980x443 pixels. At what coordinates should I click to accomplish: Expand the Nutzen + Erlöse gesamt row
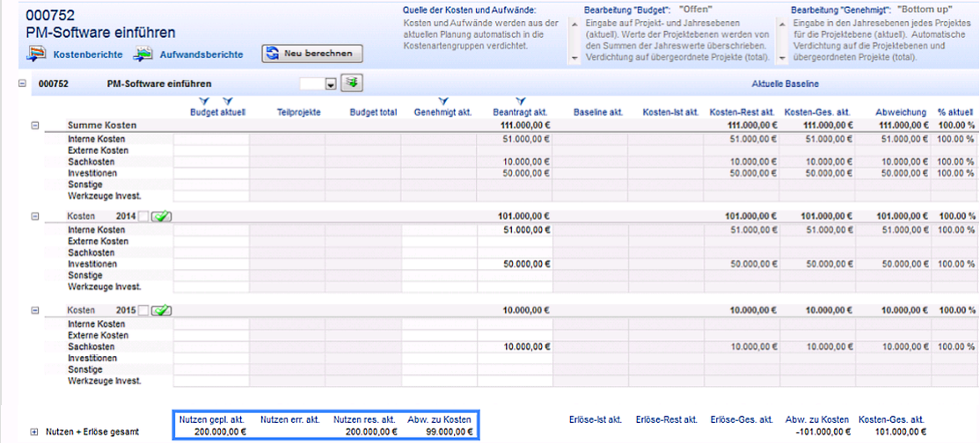click(35, 432)
